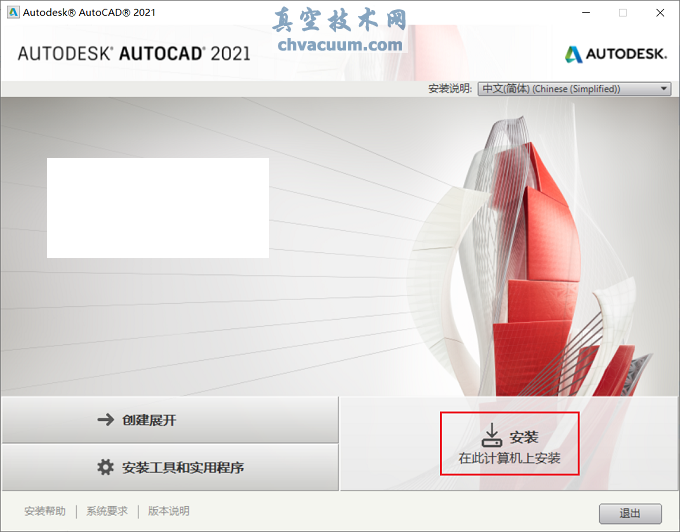Click the right arrow icon beside 创建展开
The width and height of the screenshot is (680, 532).
click(105, 420)
